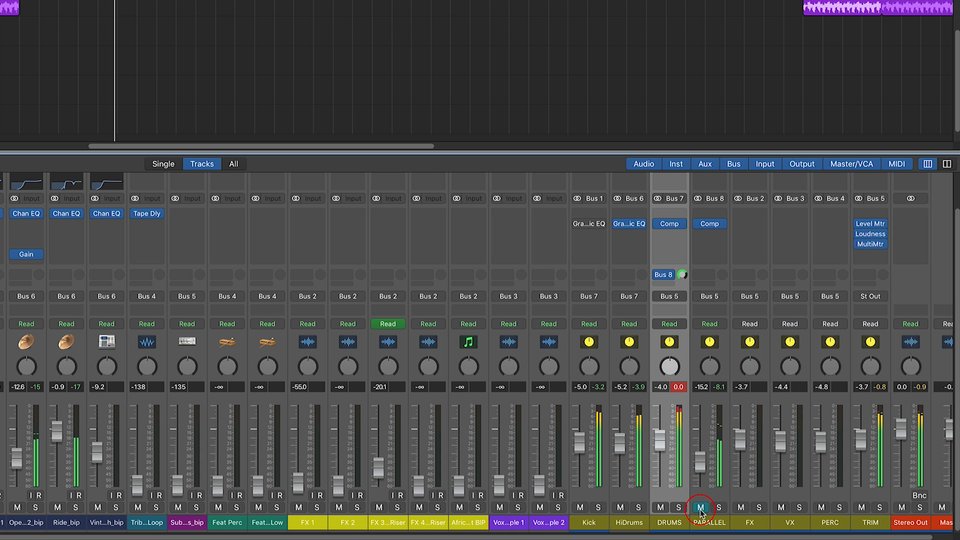Open the Bus 6 output slot on Ope..2_bip strip
This screenshot has width=960, height=540.
pos(26,296)
